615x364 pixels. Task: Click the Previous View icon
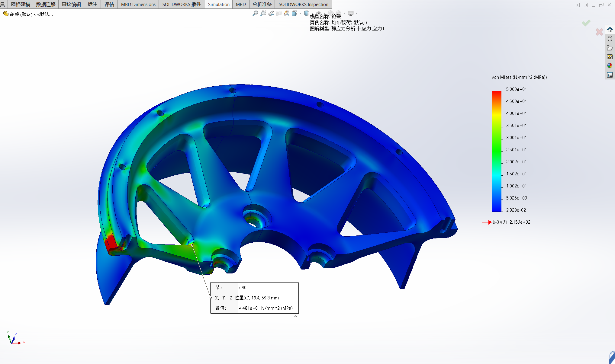coord(271,13)
